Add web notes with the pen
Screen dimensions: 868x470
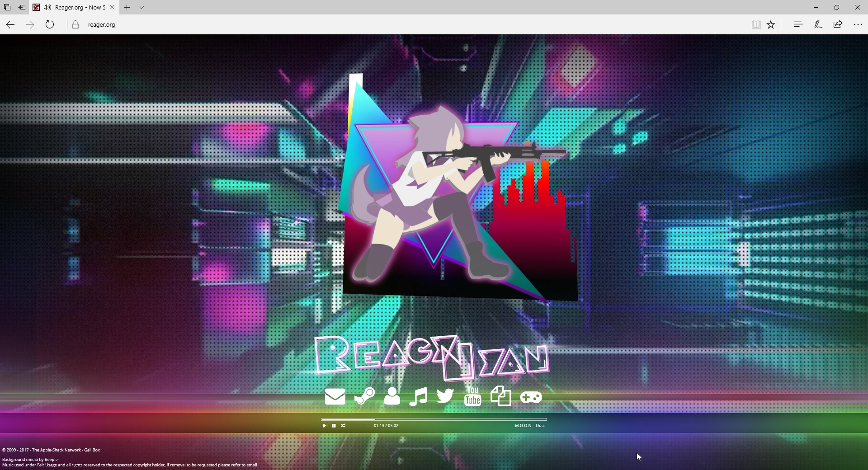818,24
